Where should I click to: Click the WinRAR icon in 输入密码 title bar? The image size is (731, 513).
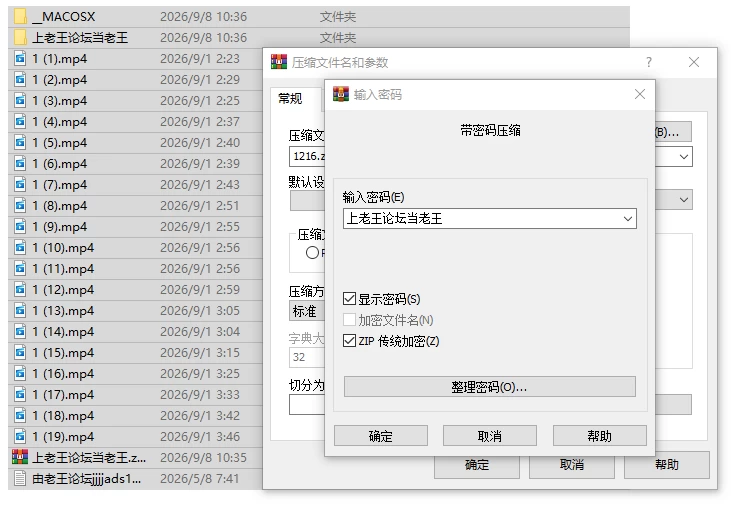[341, 94]
